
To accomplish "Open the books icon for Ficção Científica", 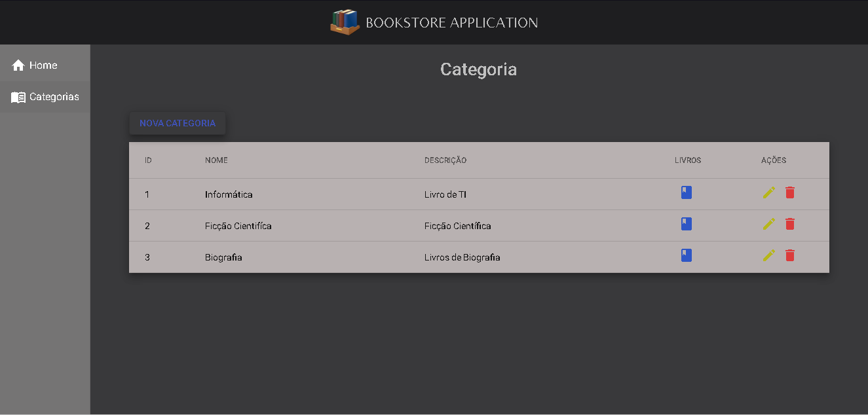I will click(x=686, y=224).
